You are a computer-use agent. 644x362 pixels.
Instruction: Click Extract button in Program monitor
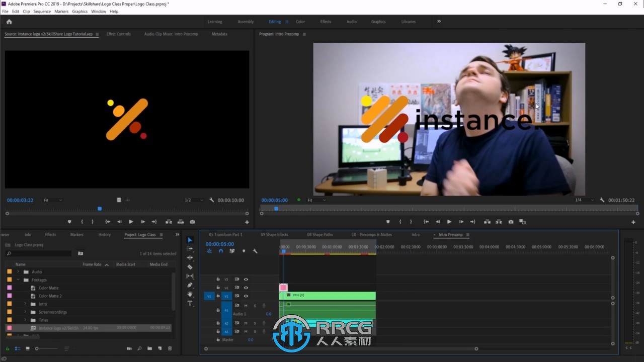click(x=499, y=222)
